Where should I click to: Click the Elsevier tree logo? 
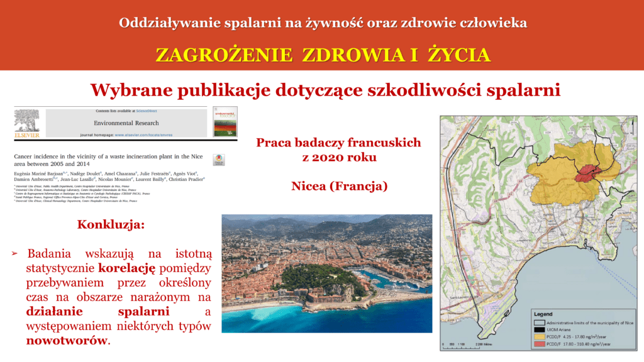click(x=27, y=123)
